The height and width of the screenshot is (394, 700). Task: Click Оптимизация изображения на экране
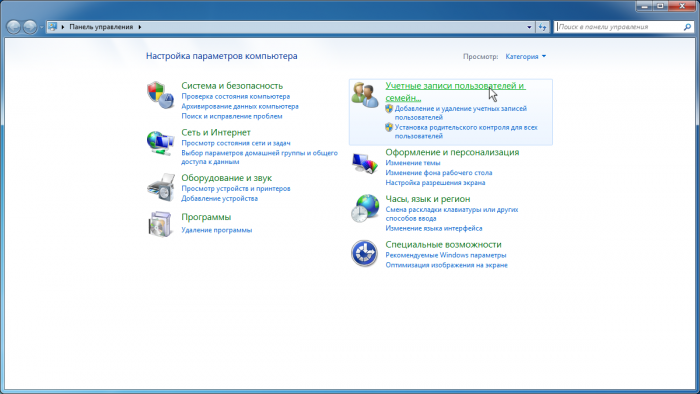446,265
